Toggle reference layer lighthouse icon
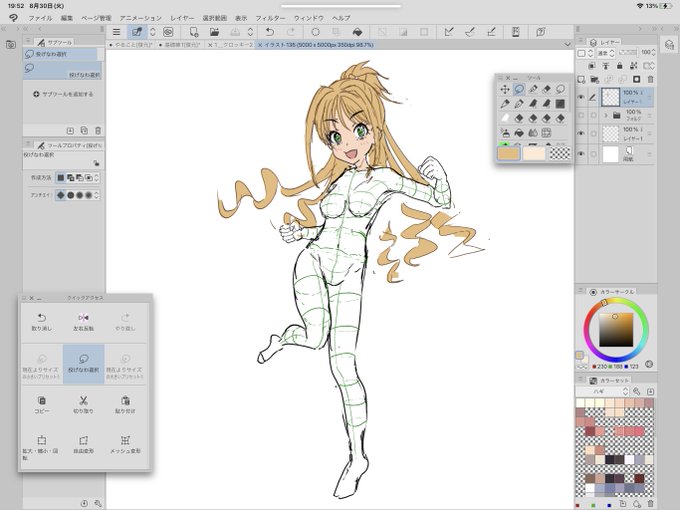 pos(606,66)
